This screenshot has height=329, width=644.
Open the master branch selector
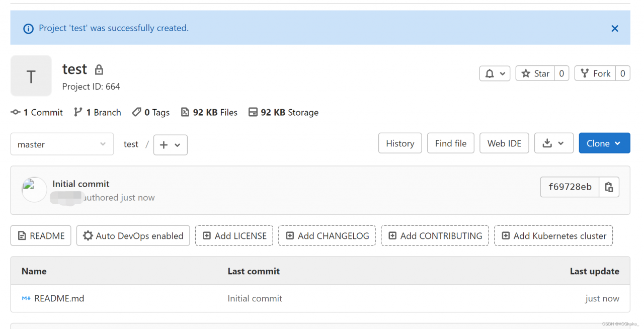pos(62,144)
